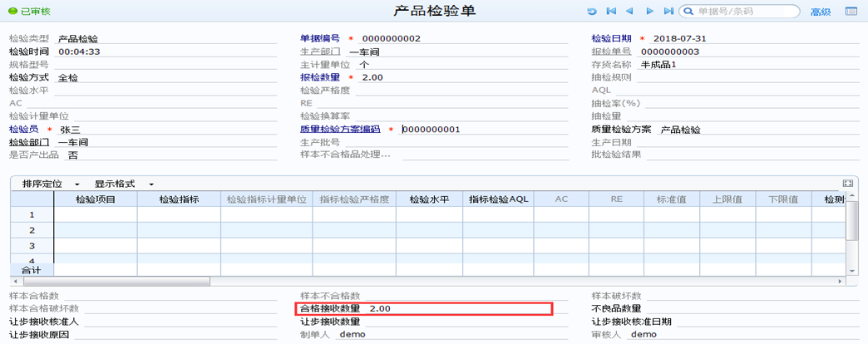Click the green 已审核 status indicator
This screenshot has height=344, width=868.
click(29, 11)
